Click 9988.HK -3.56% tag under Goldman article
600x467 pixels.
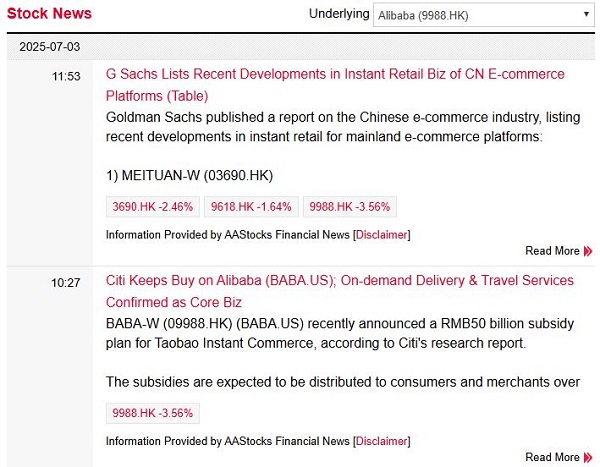point(350,207)
